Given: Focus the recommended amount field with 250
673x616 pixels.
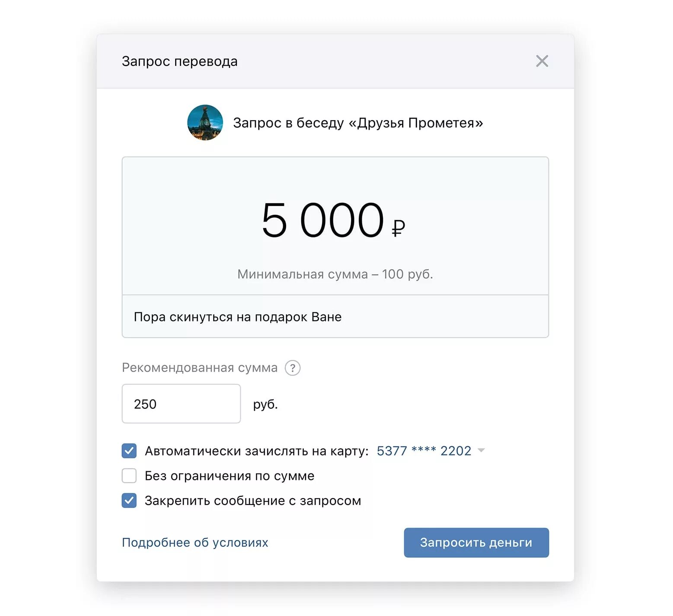Looking at the screenshot, I should coord(181,404).
